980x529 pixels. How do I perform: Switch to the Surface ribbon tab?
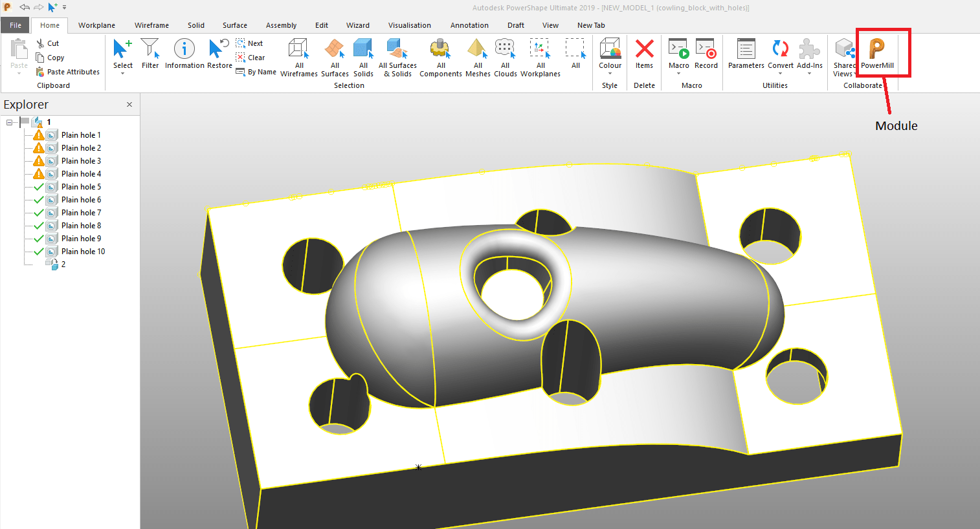[234, 25]
